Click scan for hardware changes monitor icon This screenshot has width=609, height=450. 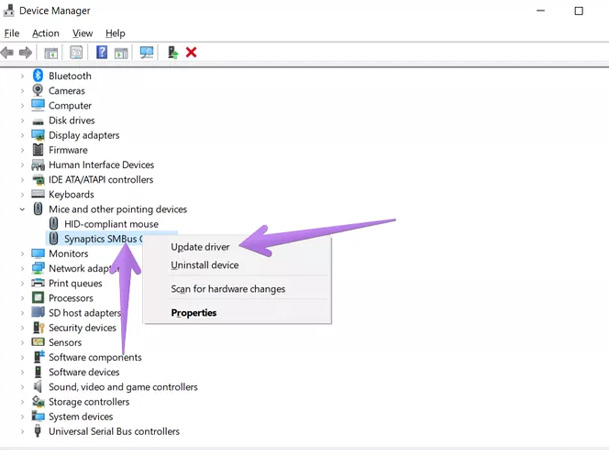(x=147, y=52)
